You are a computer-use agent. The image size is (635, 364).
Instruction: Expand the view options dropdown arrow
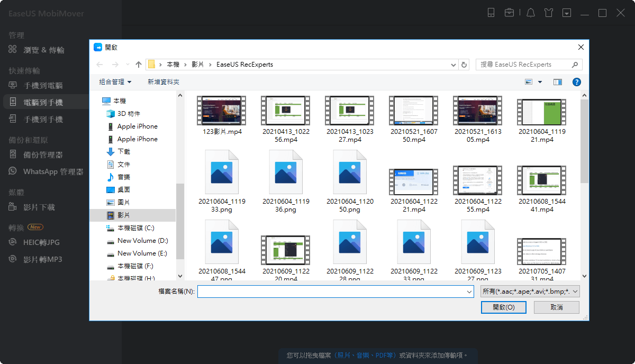(540, 82)
